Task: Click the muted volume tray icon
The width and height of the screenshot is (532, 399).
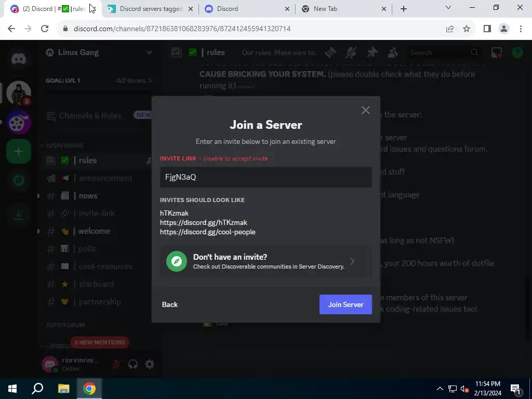Action: 465,389
